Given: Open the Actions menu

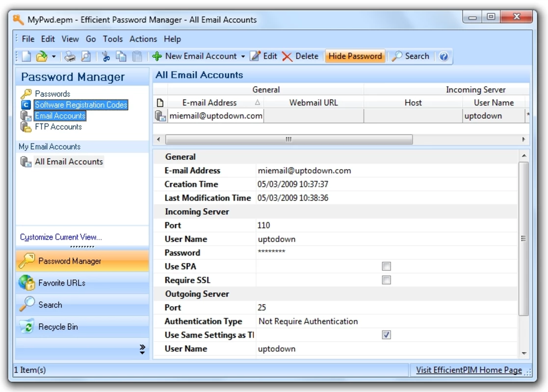Looking at the screenshot, I should (143, 39).
